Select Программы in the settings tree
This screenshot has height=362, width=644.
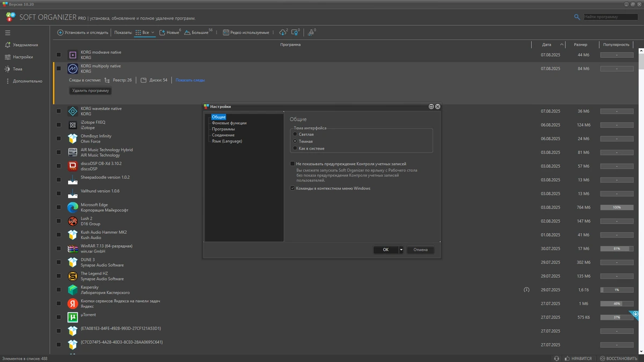pyautogui.click(x=223, y=129)
